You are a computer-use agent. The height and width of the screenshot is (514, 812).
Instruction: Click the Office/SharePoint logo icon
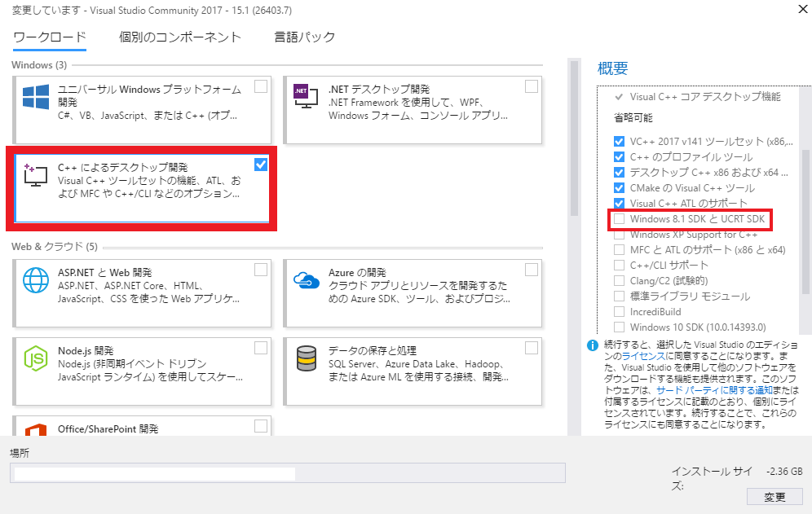coord(36,429)
